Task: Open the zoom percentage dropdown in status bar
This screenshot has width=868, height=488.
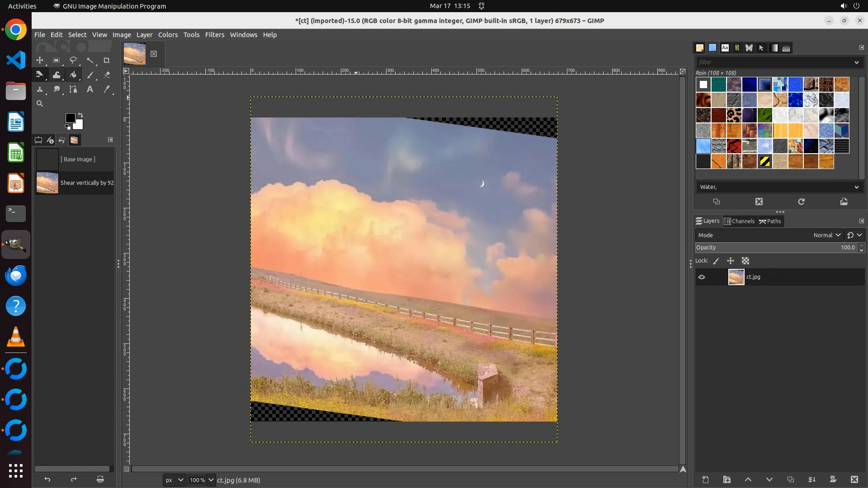Action: coord(211,480)
